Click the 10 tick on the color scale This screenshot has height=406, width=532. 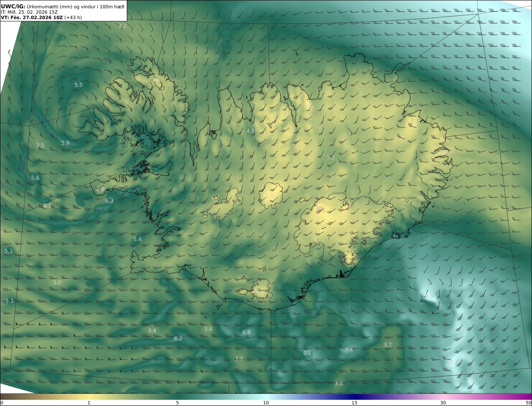pos(266,403)
